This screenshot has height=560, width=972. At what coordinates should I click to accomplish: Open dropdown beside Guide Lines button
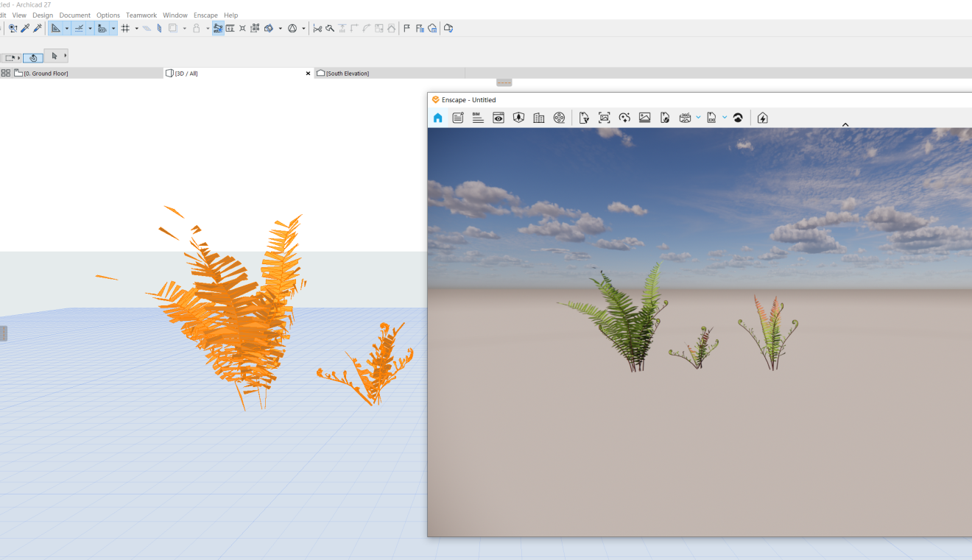pos(66,28)
